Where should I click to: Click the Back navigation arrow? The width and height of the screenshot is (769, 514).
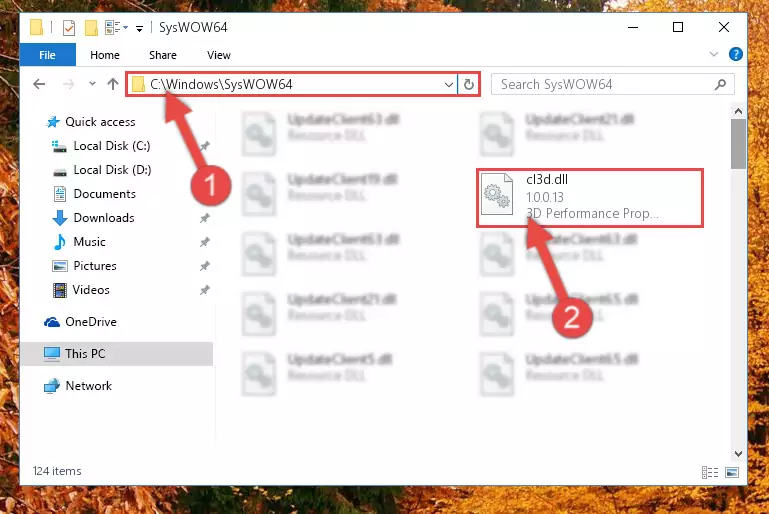pos(39,84)
